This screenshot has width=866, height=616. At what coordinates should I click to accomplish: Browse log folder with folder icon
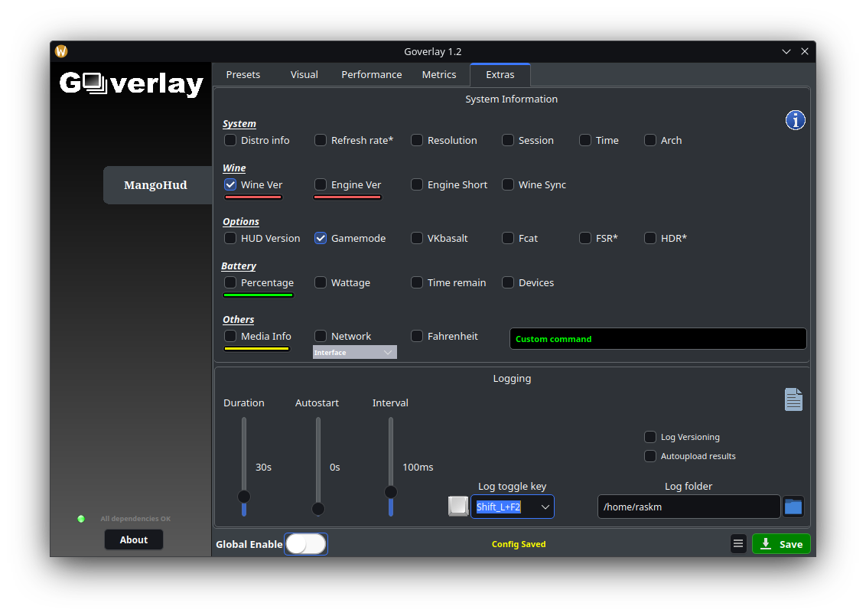(793, 507)
